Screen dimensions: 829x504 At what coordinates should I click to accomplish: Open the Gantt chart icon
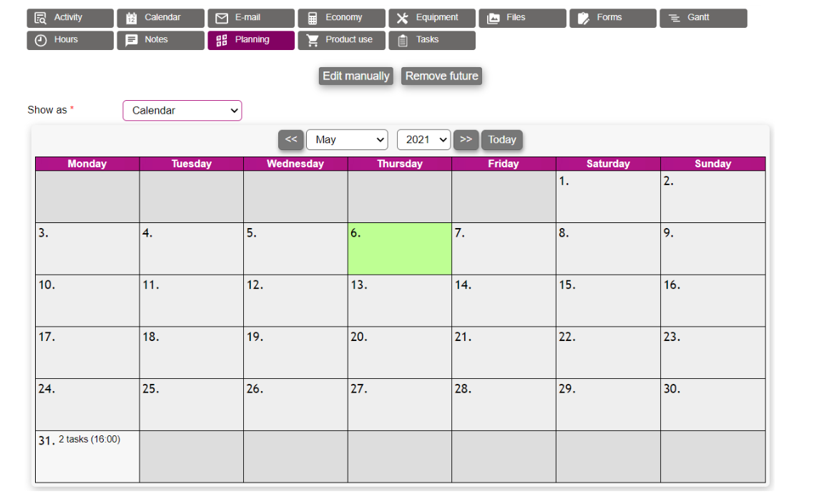click(674, 18)
